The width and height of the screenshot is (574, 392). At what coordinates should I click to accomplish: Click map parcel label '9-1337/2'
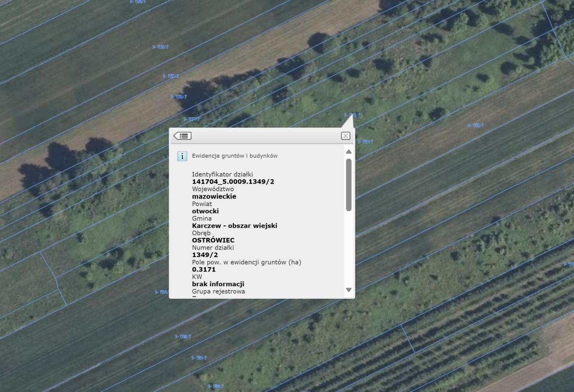click(x=191, y=119)
